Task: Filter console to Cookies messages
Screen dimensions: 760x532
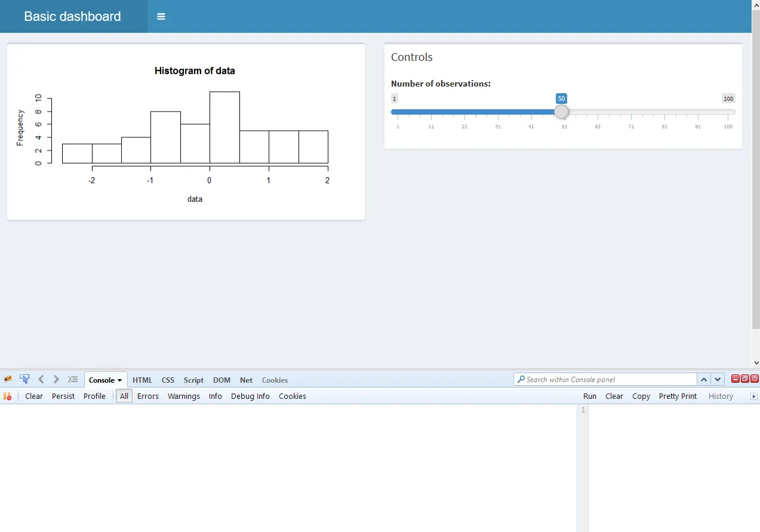Action: coord(293,396)
